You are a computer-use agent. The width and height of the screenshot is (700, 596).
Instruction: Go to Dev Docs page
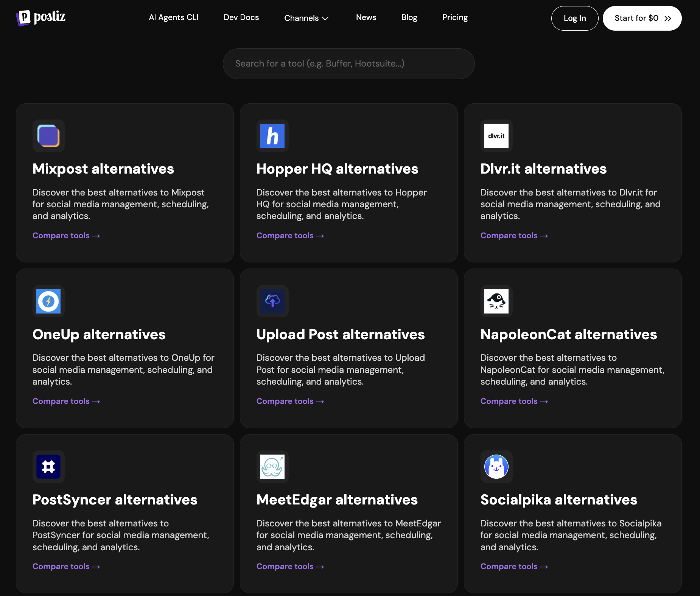coord(241,17)
